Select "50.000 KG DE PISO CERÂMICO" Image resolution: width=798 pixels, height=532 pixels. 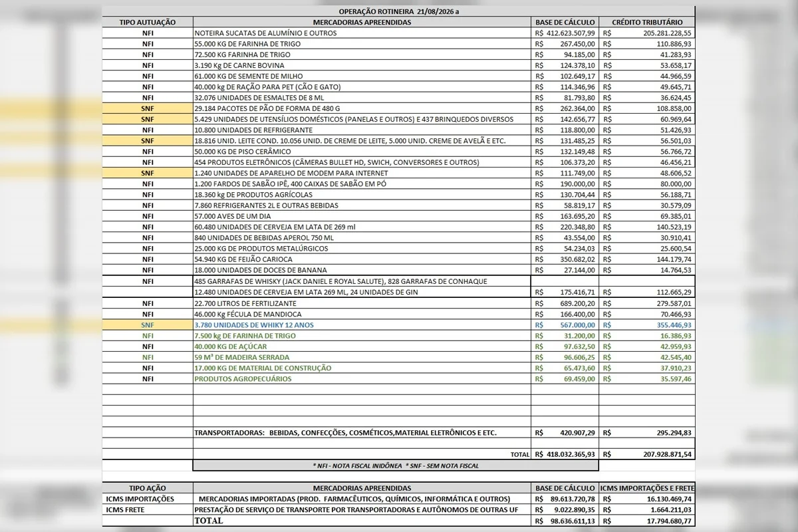(362, 151)
